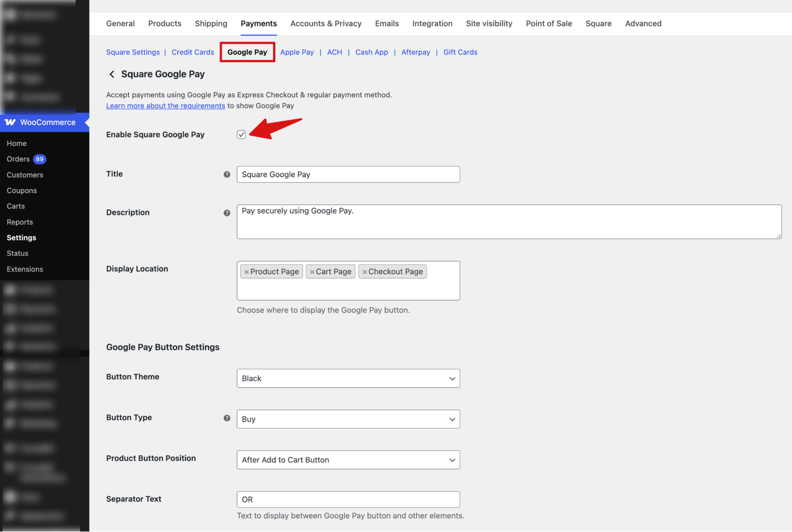Screen dimensions: 792x532
Task: Open Customers in the sidebar
Action: [25, 175]
